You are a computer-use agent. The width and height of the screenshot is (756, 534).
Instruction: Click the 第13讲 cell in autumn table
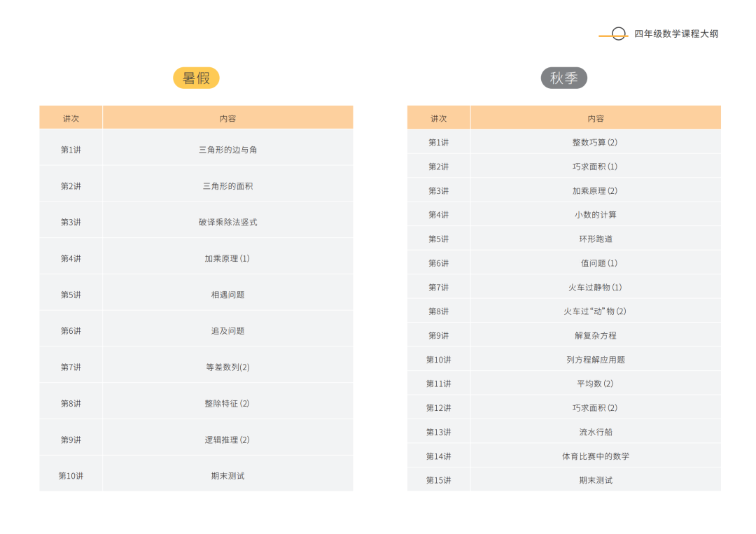(438, 432)
